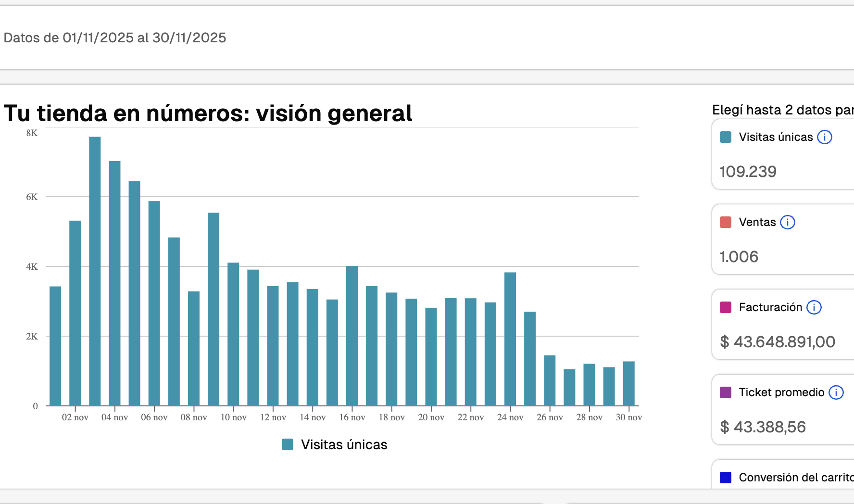Click the chart bar above 16 nov
The width and height of the screenshot is (854, 504).
point(352,336)
